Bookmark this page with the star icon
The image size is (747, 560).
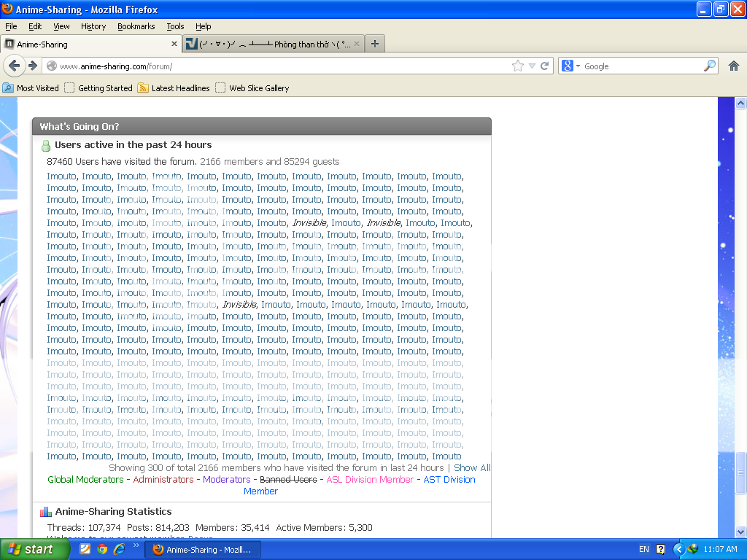(x=518, y=66)
